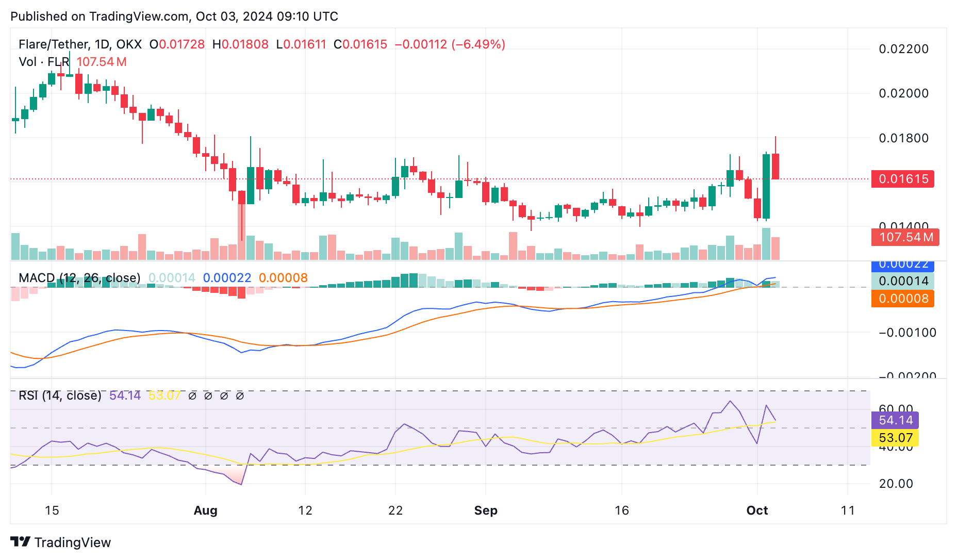The height and width of the screenshot is (560, 957).
Task: Click the 0.01800 price axis label
Action: coord(903,138)
